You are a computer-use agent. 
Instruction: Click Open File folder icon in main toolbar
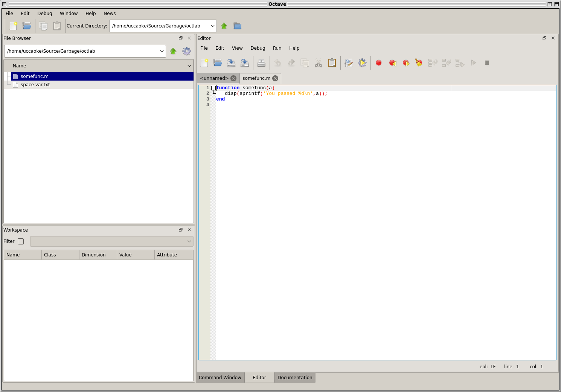click(27, 26)
